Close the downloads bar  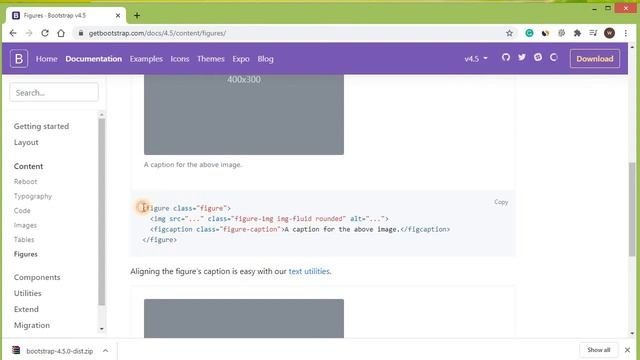tap(627, 350)
